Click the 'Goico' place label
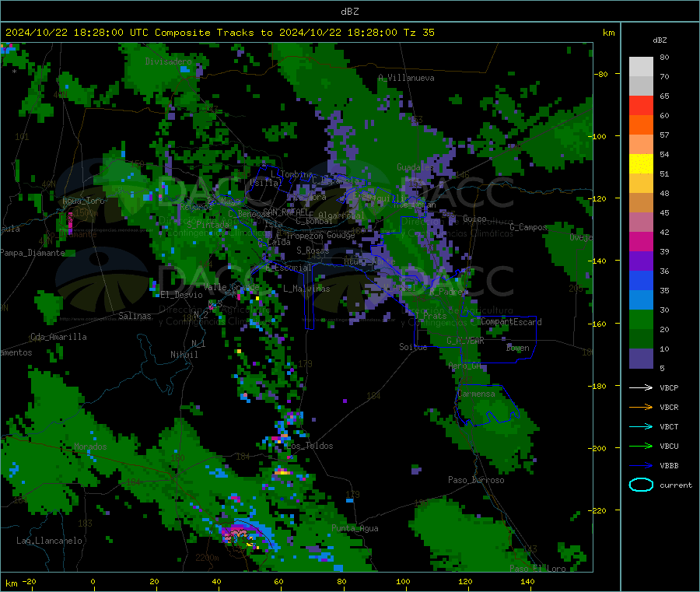 tap(474, 219)
